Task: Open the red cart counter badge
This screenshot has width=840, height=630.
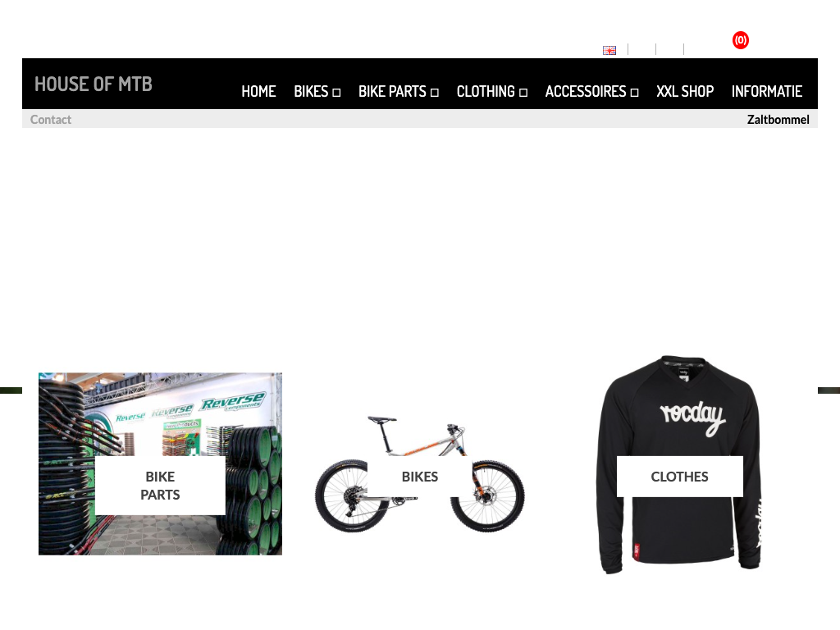Action: [741, 40]
